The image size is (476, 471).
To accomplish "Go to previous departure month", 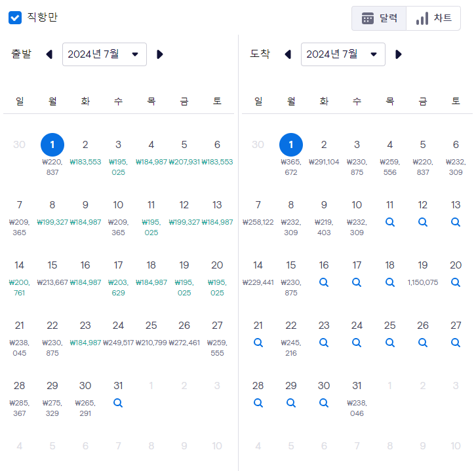I will 49,54.
